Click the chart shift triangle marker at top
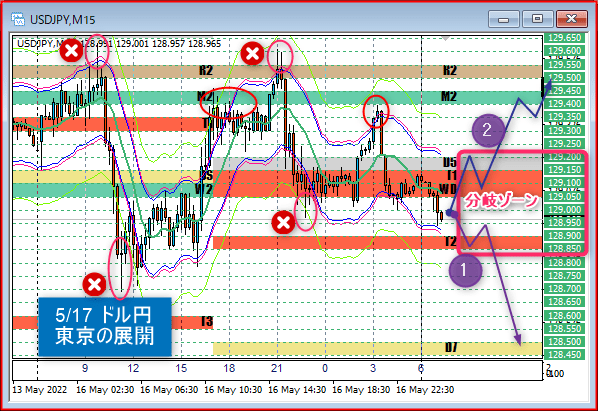The width and height of the screenshot is (598, 411). pos(445,39)
